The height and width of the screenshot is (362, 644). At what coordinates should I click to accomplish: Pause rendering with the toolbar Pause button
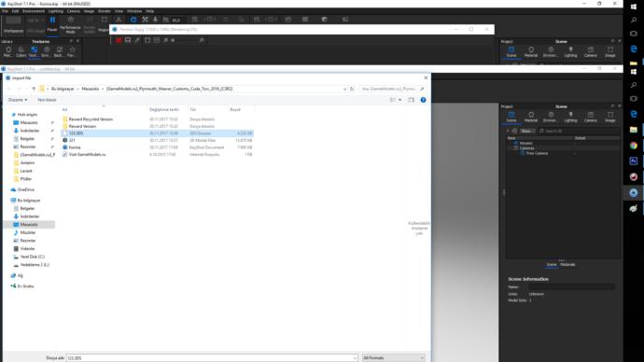click(x=52, y=23)
